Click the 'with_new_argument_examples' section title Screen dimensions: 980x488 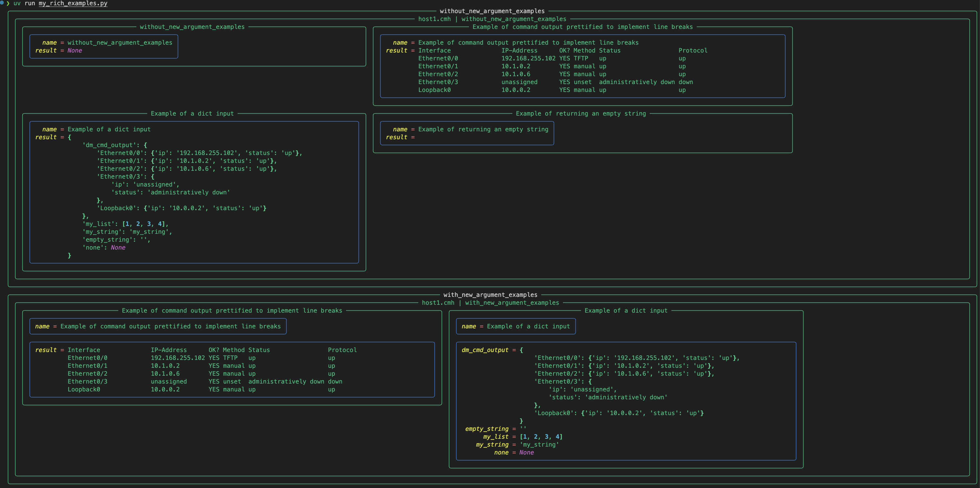coord(490,295)
